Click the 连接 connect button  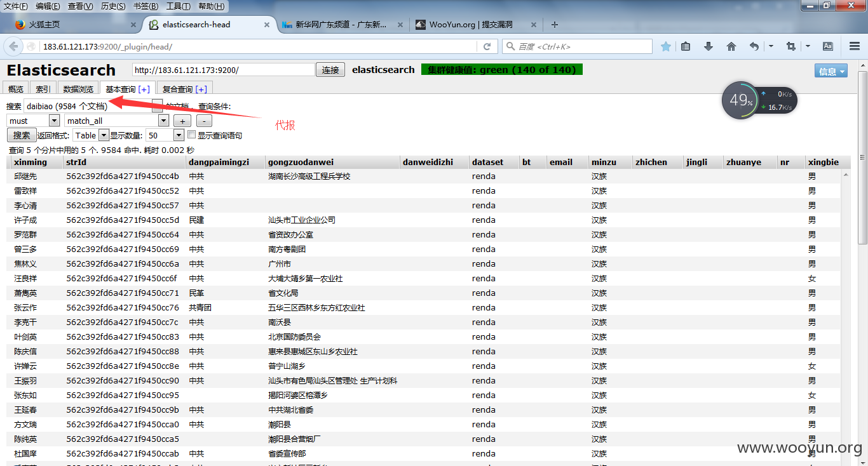coord(330,70)
